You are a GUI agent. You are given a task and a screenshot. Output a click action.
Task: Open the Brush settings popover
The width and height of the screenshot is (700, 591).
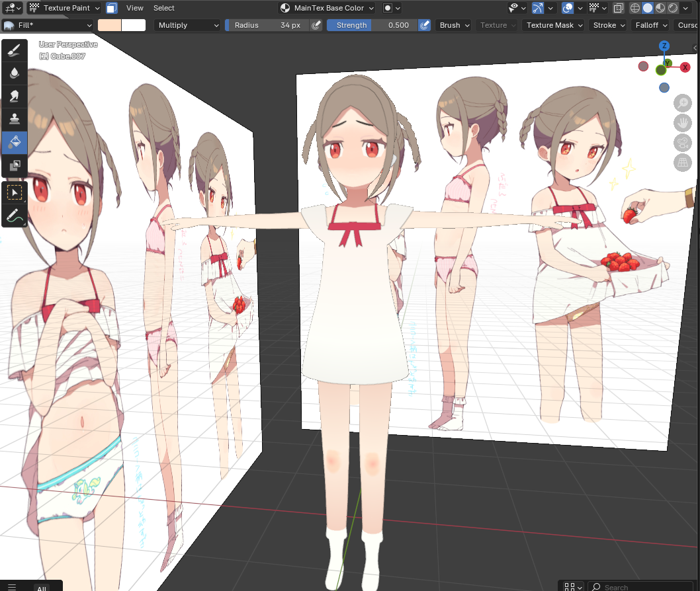tap(454, 25)
